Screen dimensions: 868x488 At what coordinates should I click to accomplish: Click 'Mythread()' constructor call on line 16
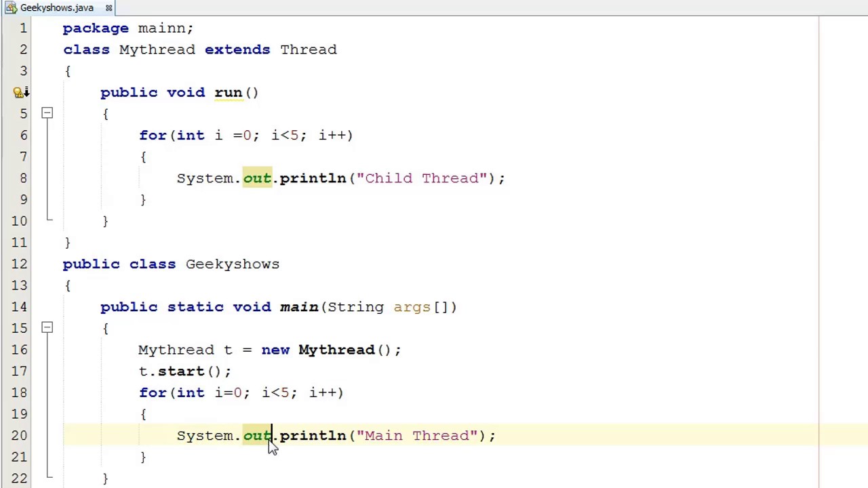pyautogui.click(x=344, y=350)
